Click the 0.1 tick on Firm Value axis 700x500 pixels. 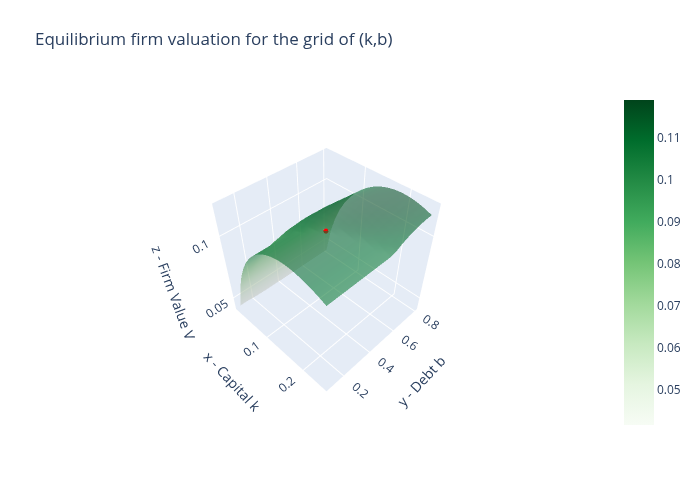click(200, 244)
